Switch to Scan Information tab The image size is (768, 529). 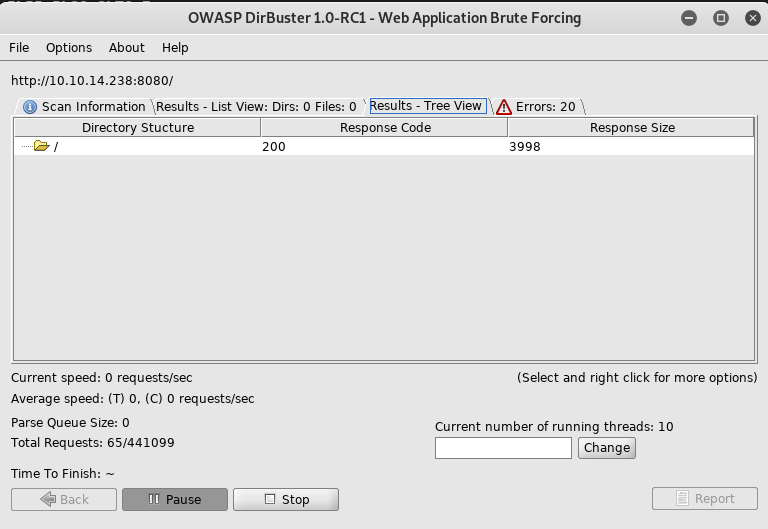[92, 107]
